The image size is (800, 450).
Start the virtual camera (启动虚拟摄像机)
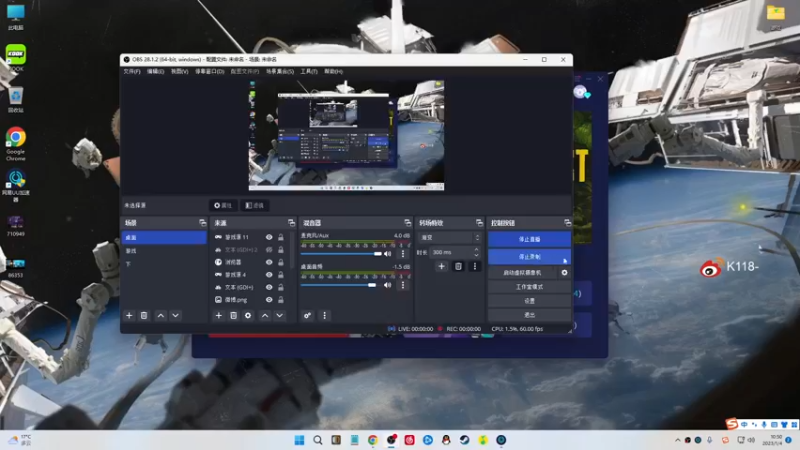522,273
